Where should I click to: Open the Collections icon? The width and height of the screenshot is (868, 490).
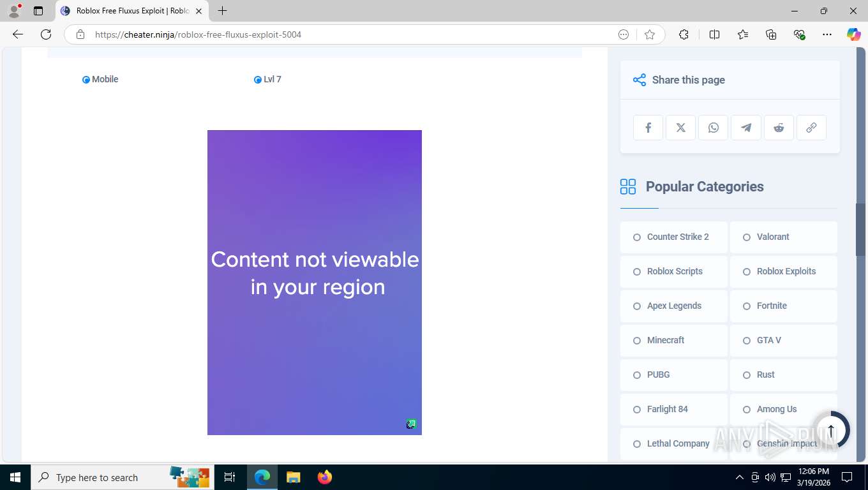[x=771, y=34]
